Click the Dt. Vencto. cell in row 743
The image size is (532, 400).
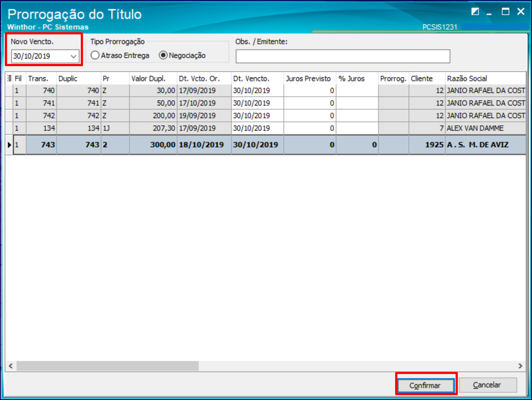point(257,145)
